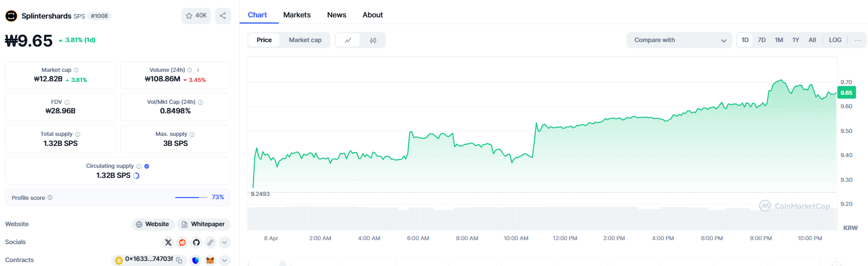Toggle LOG scale on chart
This screenshot has height=266, width=868.
point(835,40)
